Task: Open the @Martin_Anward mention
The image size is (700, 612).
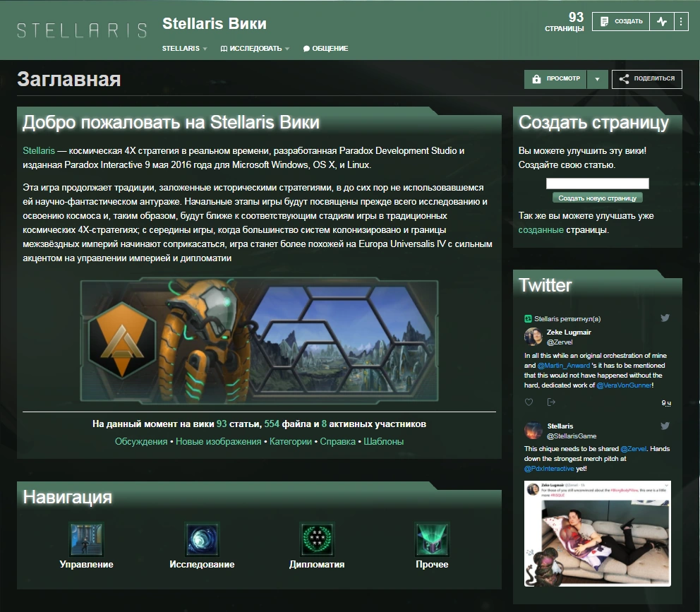Action: tap(563, 366)
